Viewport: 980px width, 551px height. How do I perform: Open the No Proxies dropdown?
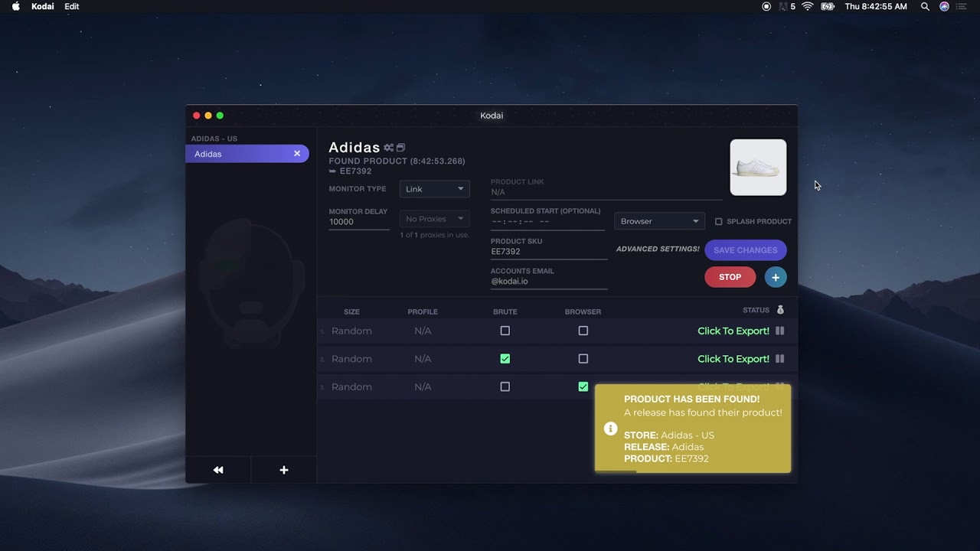click(x=434, y=219)
